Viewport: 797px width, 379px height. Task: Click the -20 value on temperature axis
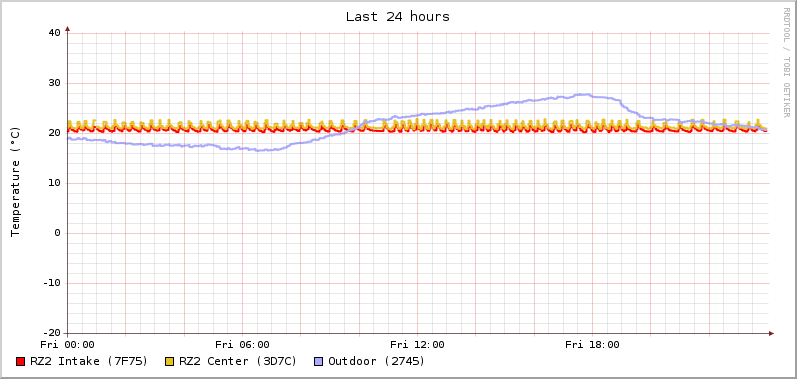[x=51, y=333]
